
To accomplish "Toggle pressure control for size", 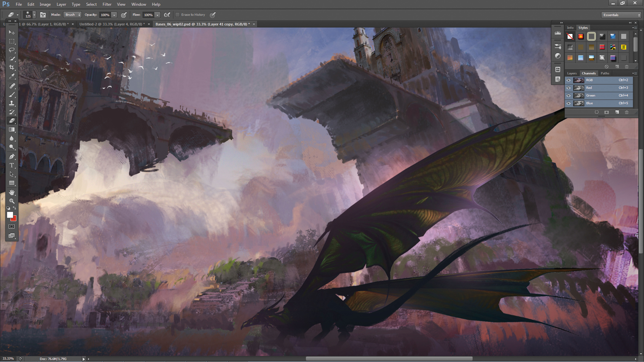I will 213,15.
